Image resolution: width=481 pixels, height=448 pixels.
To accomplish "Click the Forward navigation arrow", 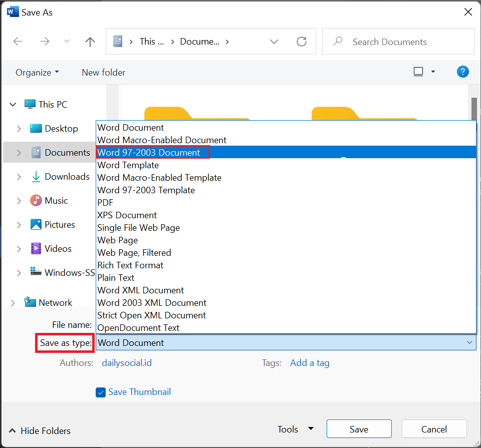I will [45, 42].
